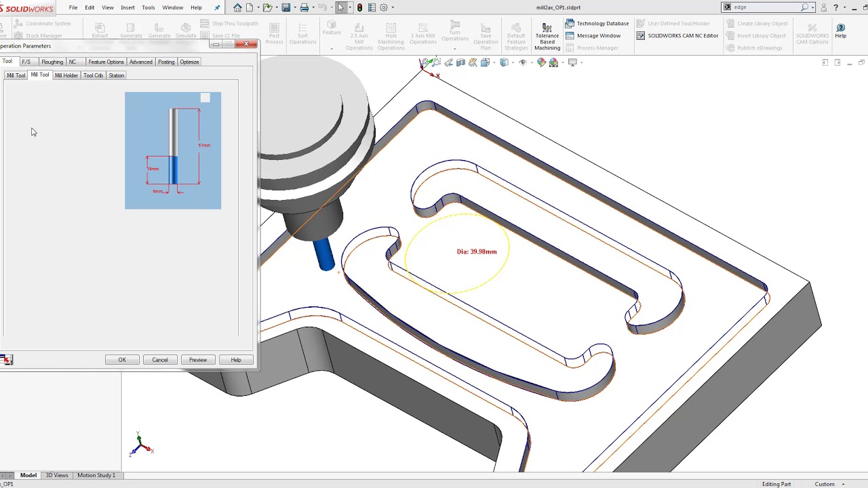868x488 pixels.
Task: Click the command search field
Action: (x=765, y=7)
